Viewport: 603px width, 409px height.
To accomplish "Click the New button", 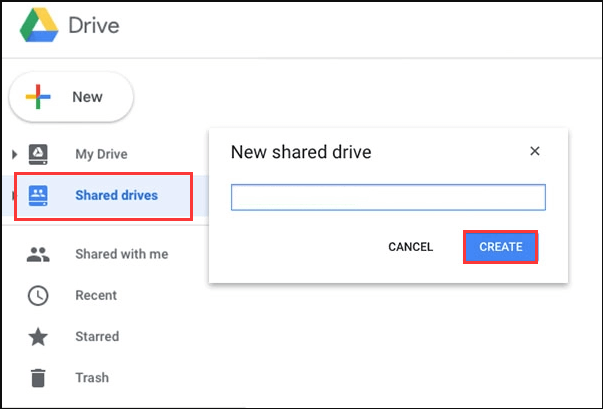I will pyautogui.click(x=71, y=97).
